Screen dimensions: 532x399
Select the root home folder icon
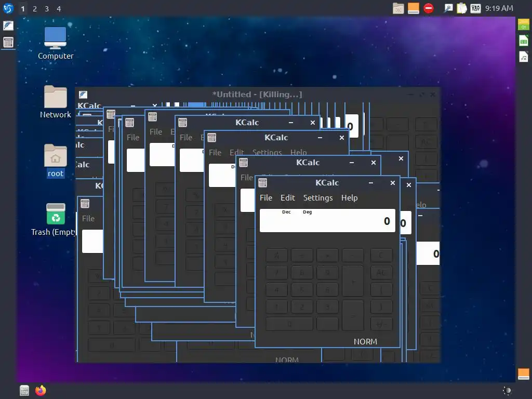55,161
